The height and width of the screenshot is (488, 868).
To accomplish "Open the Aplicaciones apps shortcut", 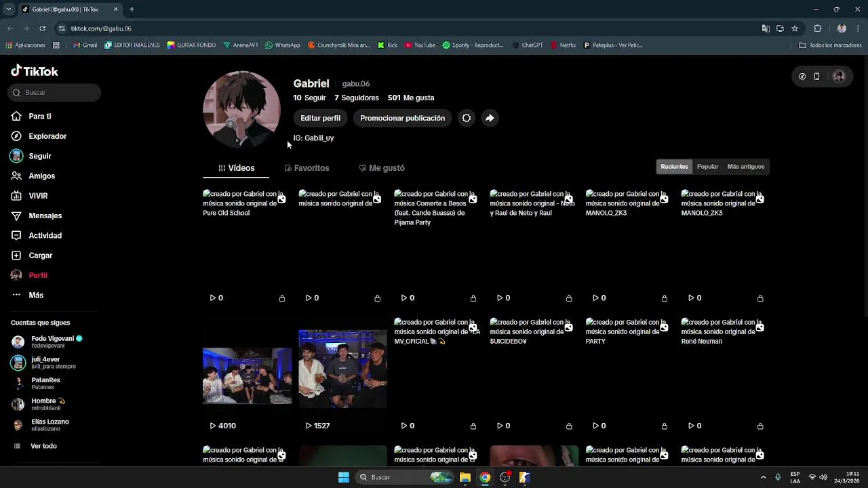I will point(25,45).
